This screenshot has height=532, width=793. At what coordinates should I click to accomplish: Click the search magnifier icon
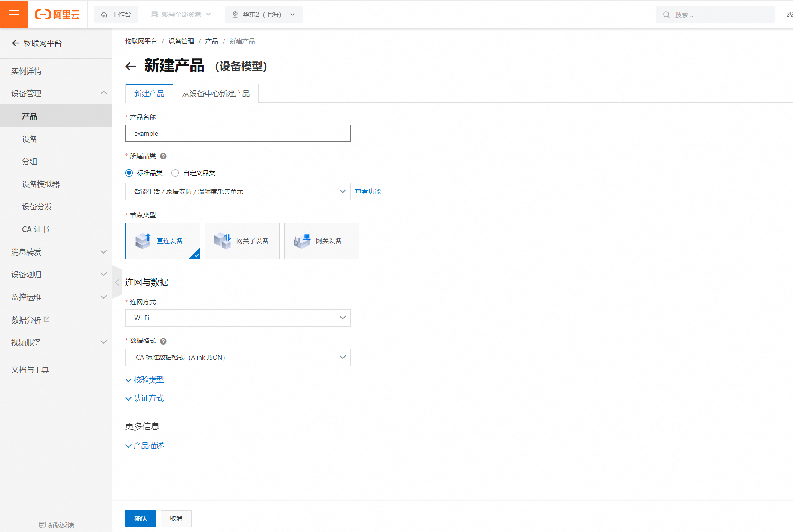pyautogui.click(x=666, y=15)
